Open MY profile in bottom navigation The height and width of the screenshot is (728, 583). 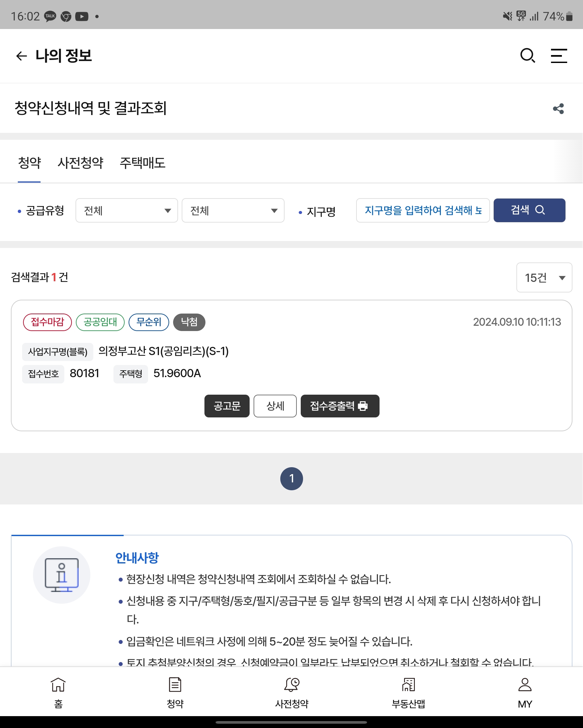(x=525, y=692)
